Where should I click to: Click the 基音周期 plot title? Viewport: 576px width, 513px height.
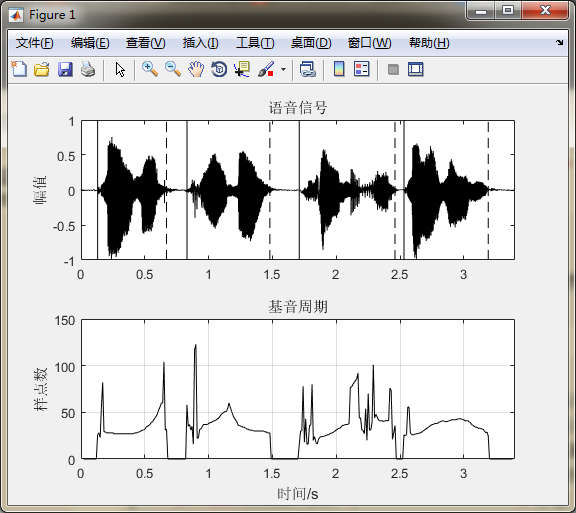click(x=298, y=306)
